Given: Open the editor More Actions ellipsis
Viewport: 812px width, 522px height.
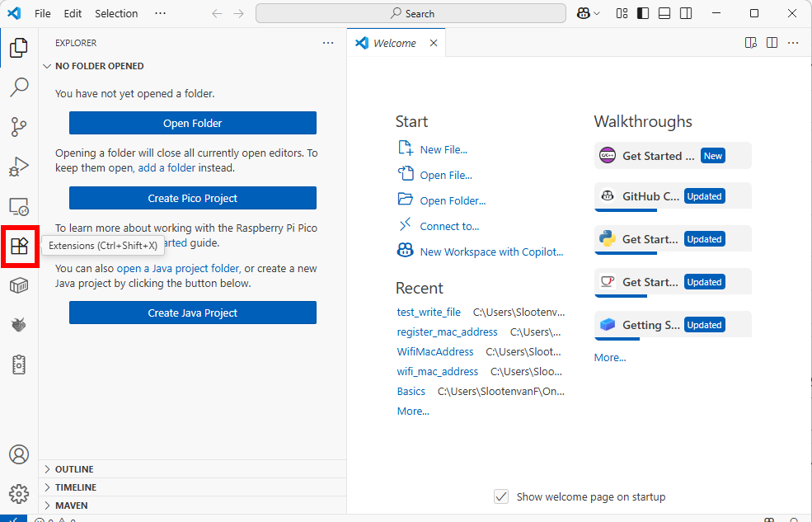Looking at the screenshot, I should pyautogui.click(x=793, y=42).
